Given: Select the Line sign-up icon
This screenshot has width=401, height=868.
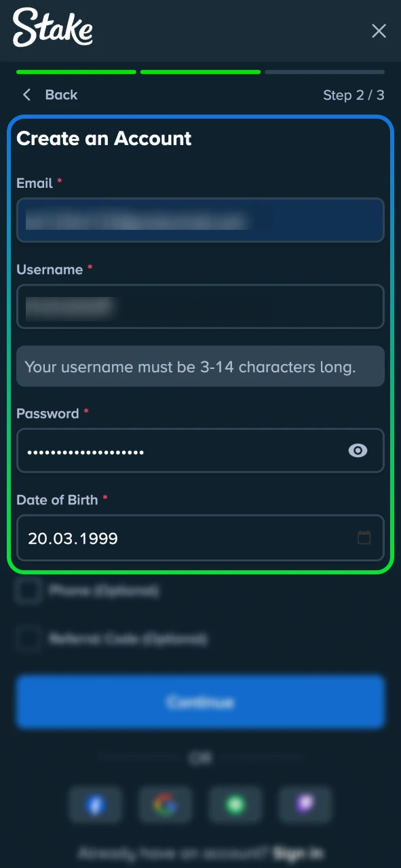Looking at the screenshot, I should [235, 805].
